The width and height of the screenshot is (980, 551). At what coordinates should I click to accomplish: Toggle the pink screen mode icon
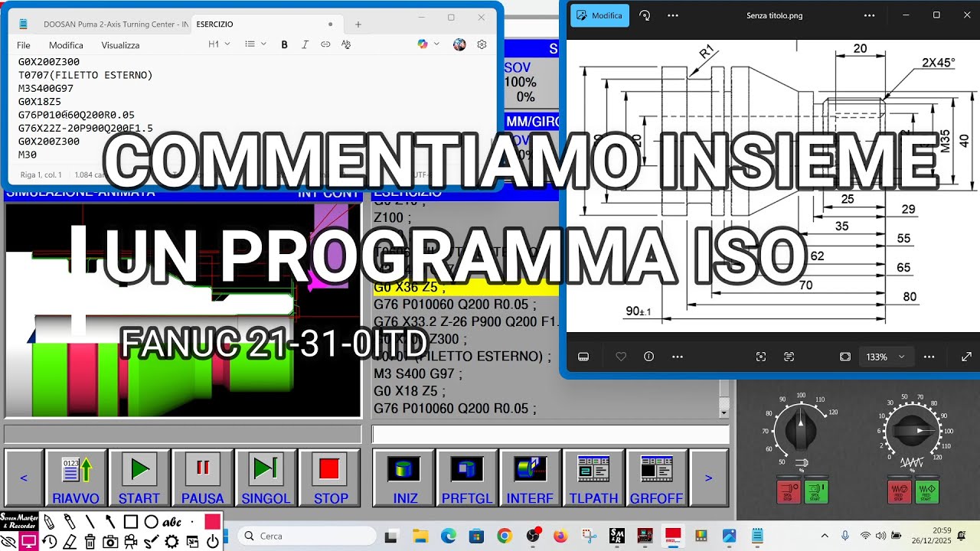[29, 542]
